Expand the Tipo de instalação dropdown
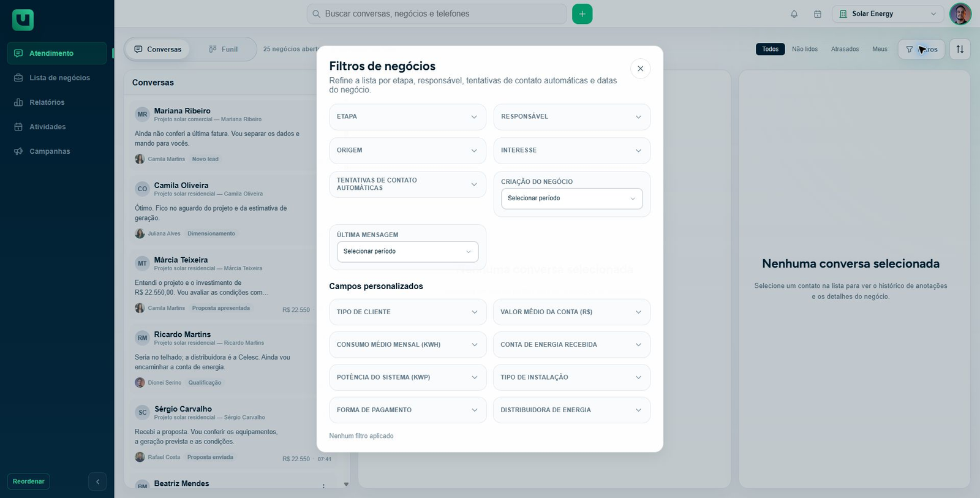The width and height of the screenshot is (980, 498). pyautogui.click(x=571, y=377)
